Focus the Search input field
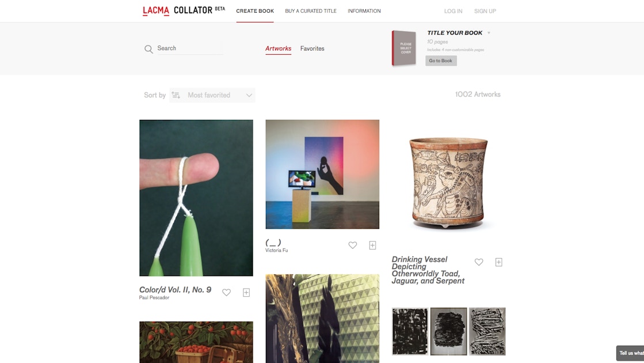 pos(190,48)
